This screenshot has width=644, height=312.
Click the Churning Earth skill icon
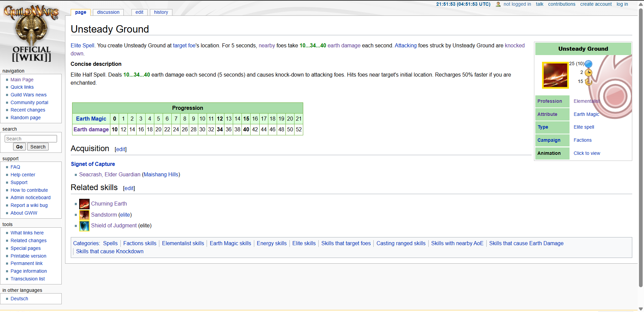point(84,204)
